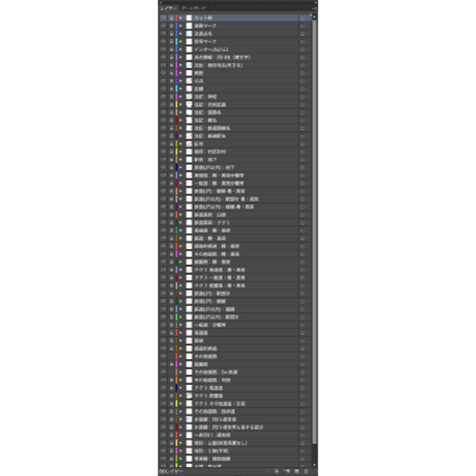Screen dimensions: 476x476
Task: Hide the 一般道:分離帯 layer
Action: pos(163,325)
